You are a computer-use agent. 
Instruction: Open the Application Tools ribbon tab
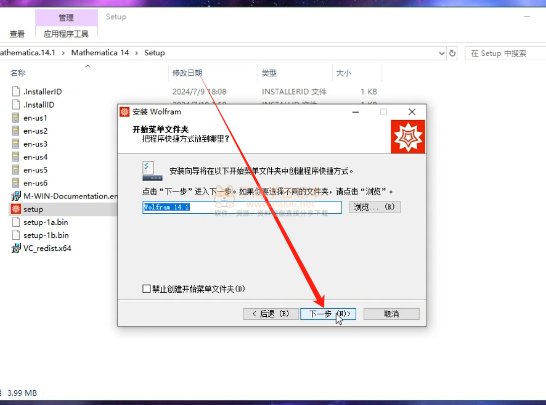coord(66,34)
